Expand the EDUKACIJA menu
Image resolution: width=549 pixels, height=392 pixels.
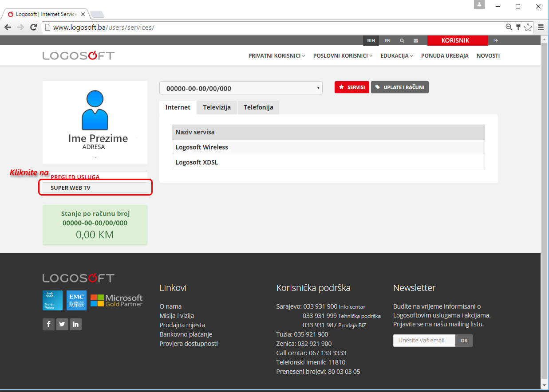396,56
